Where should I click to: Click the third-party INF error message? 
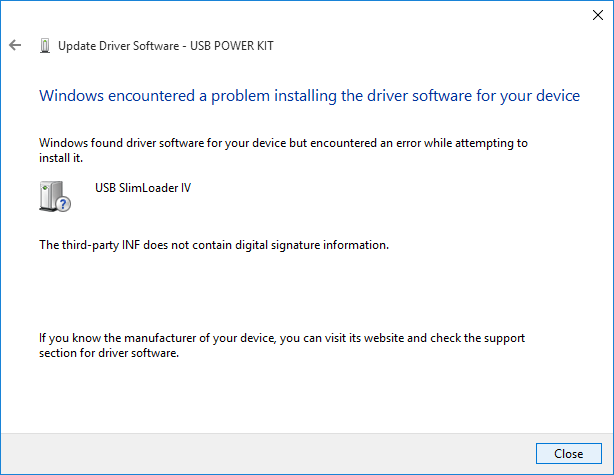point(212,244)
